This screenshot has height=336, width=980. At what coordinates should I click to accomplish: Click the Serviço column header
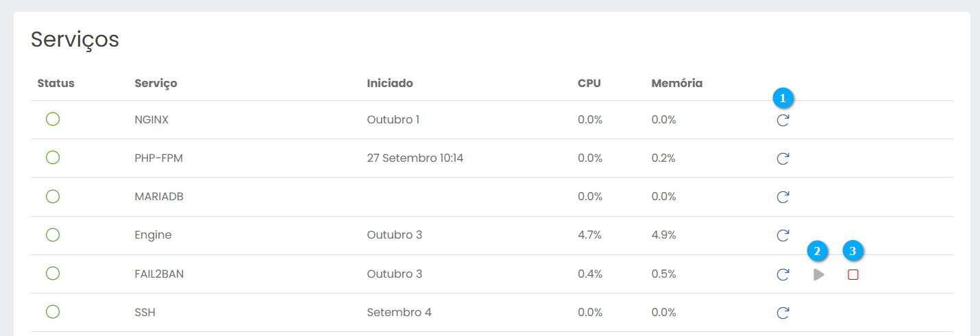pos(156,83)
